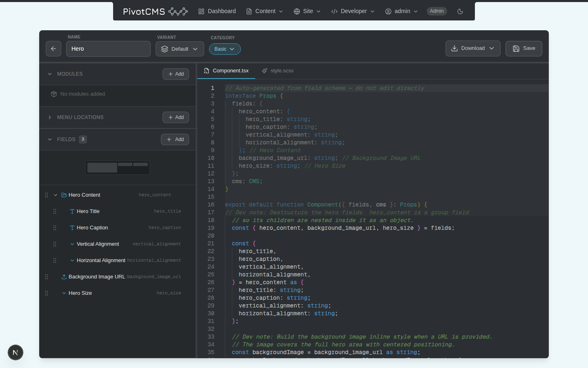Click the Background Image URL upload icon
588x368 pixels.
point(64,277)
